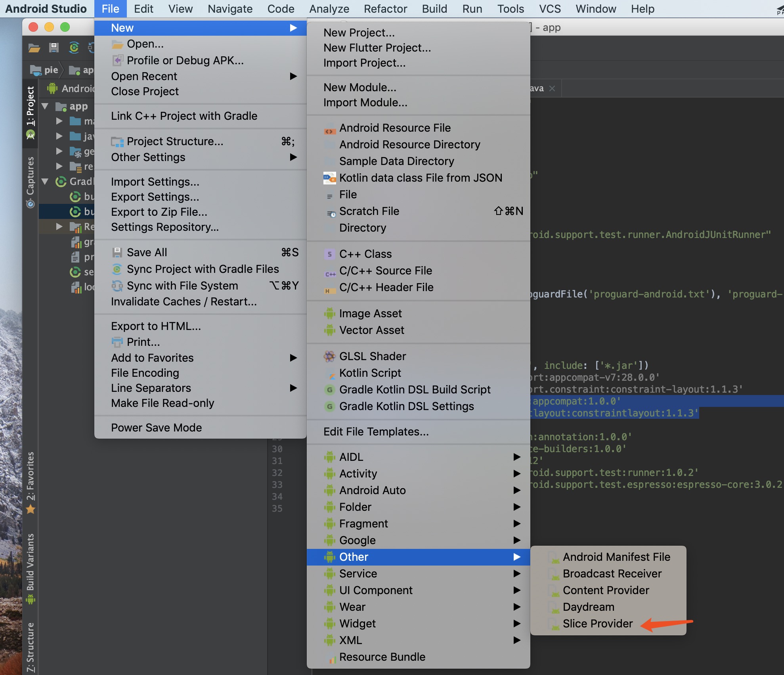784x675 pixels.
Task: Click the Vector Asset android icon
Action: pos(329,330)
